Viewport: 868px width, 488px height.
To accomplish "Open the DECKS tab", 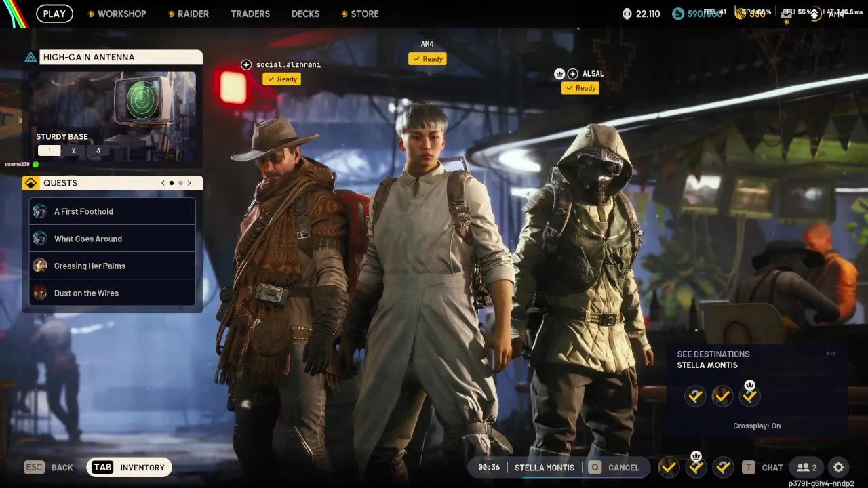I will 305,14.
